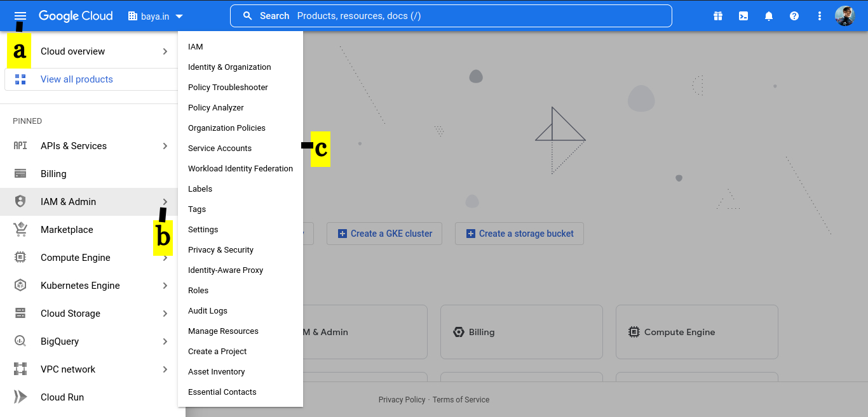Click the Cloud Run arrows icon
The width and height of the screenshot is (868, 417).
pos(20,397)
